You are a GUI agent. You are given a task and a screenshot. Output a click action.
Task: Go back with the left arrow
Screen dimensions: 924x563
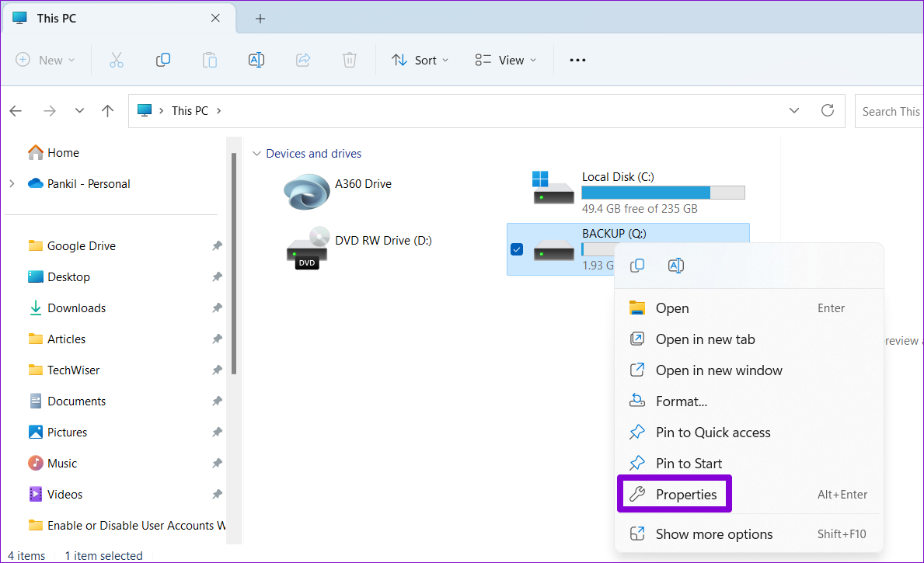[16, 111]
